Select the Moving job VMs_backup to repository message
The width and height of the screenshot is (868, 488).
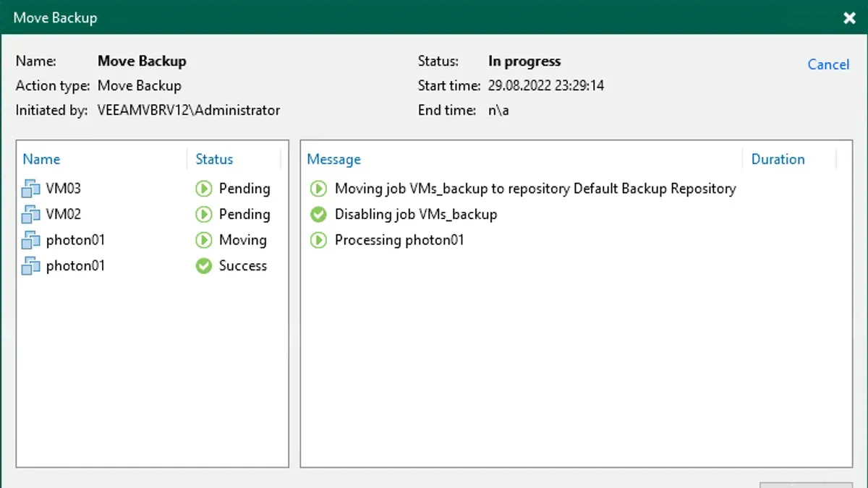(535, 189)
